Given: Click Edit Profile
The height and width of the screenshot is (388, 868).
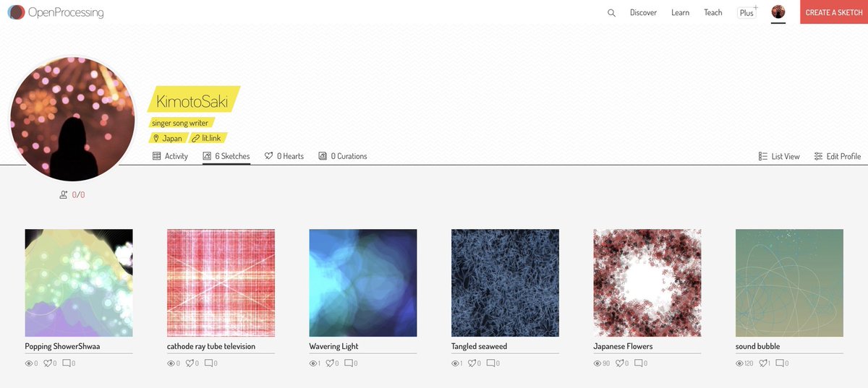Looking at the screenshot, I should [x=837, y=156].
